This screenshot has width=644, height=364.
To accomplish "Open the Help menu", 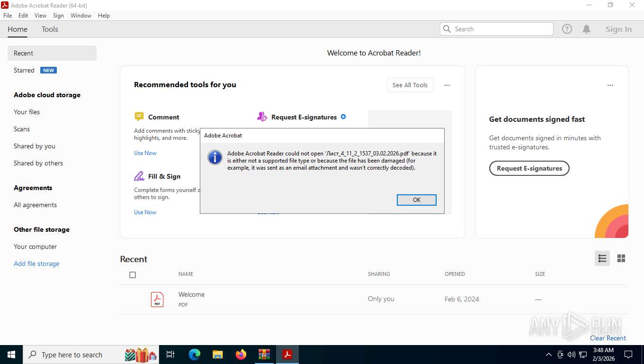I will (104, 16).
